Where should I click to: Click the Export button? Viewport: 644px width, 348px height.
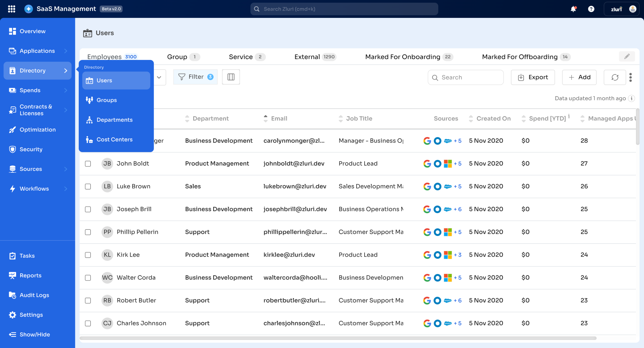[533, 77]
